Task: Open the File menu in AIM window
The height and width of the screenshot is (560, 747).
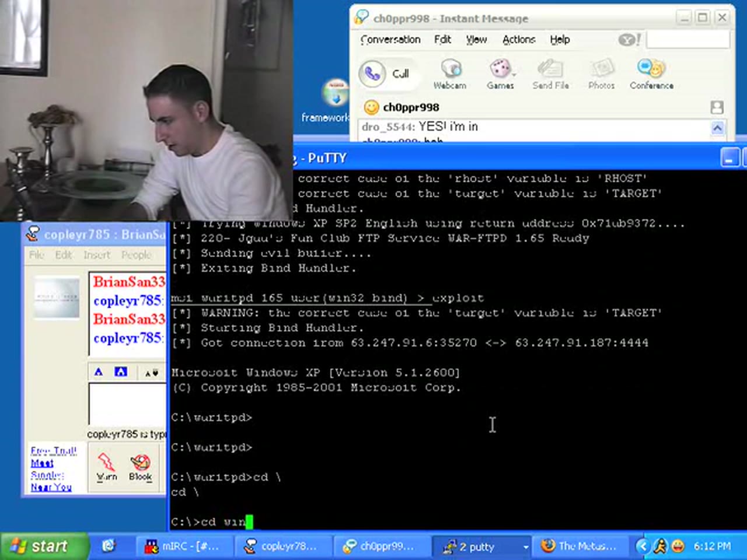Action: 36,255
